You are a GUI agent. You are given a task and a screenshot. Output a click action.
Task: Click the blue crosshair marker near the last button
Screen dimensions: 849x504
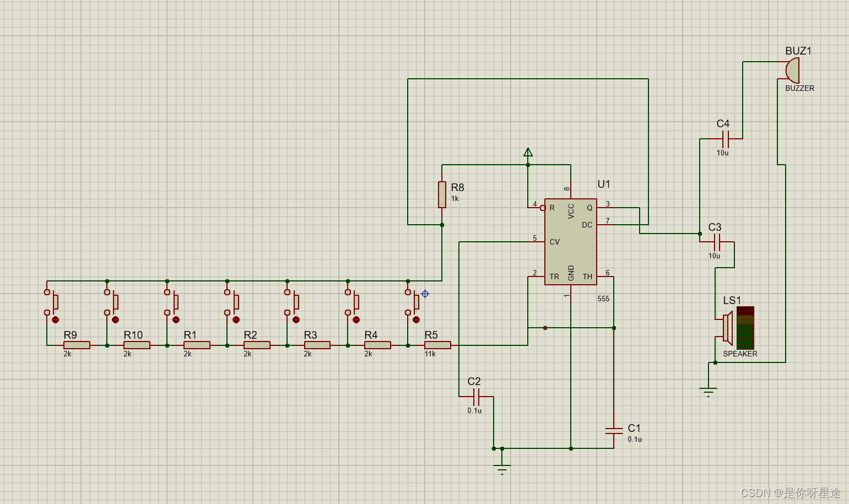[x=425, y=294]
